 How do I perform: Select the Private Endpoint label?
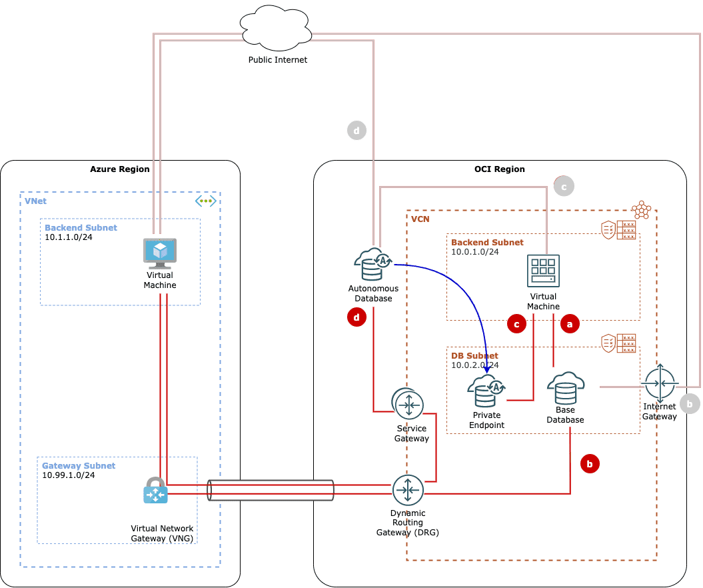(486, 420)
